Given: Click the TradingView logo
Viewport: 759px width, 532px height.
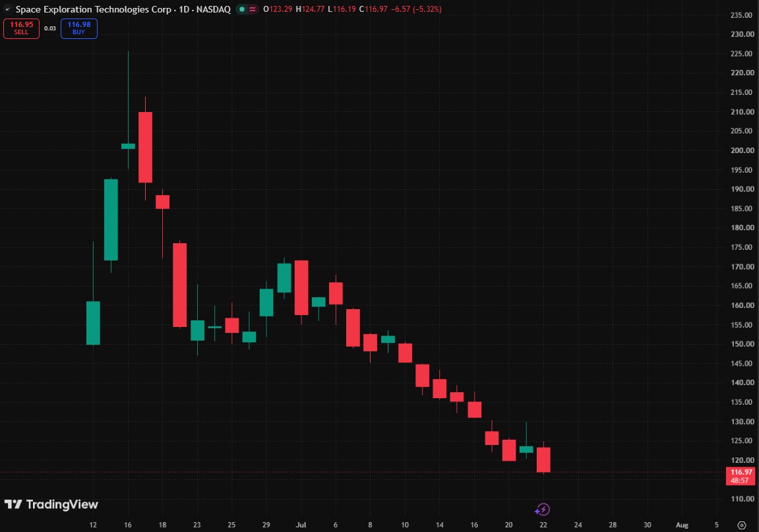Looking at the screenshot, I should [x=51, y=504].
